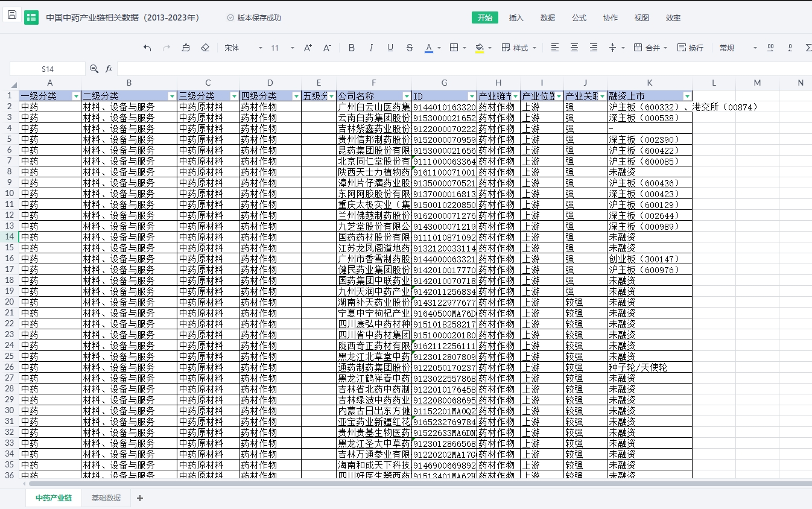This screenshot has width=812, height=509.
Task: Open the 插入 menu tab
Action: pyautogui.click(x=516, y=17)
